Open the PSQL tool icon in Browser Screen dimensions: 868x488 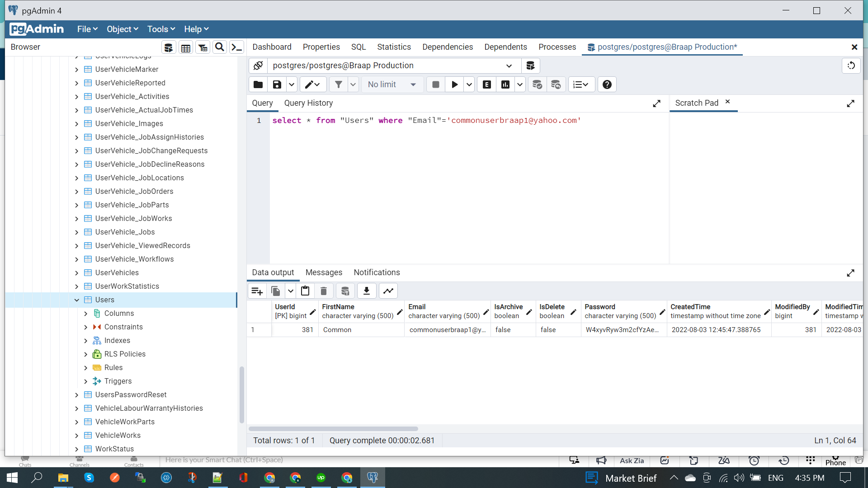click(x=236, y=47)
